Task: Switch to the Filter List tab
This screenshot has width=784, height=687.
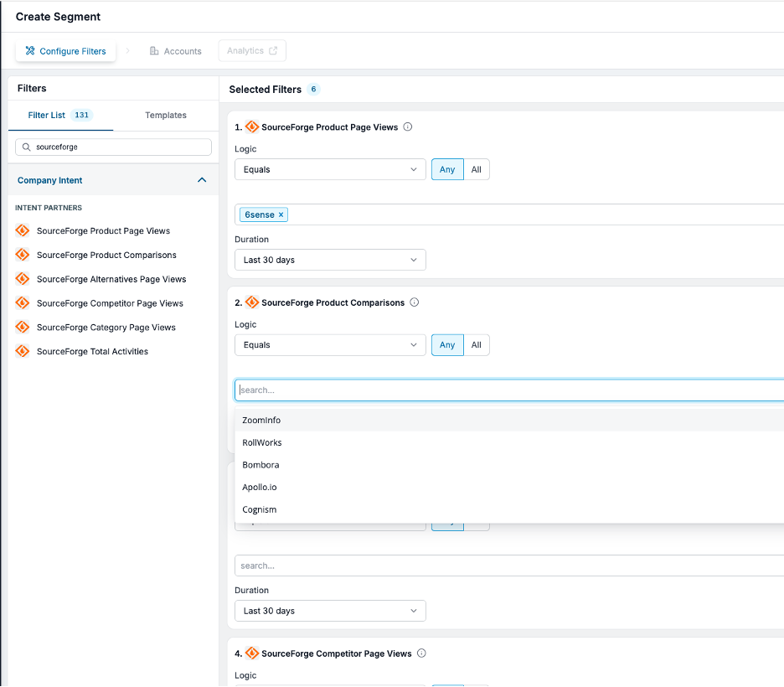Action: tap(60, 116)
